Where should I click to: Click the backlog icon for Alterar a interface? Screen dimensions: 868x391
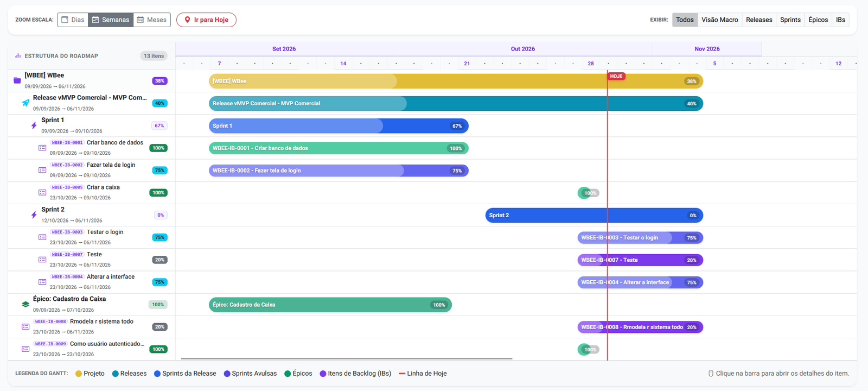click(x=42, y=282)
